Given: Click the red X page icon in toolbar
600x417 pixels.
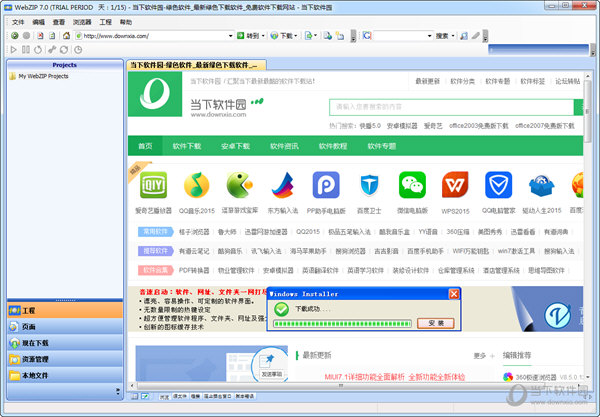Looking at the screenshot, I should pyautogui.click(x=40, y=36).
